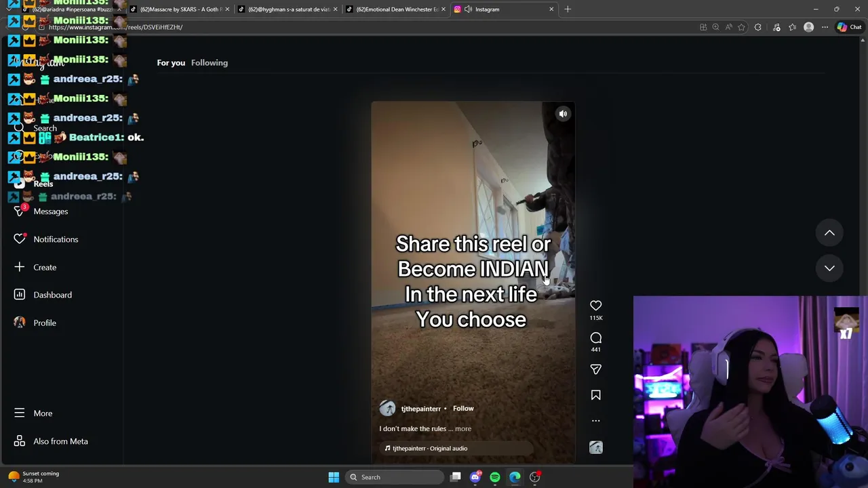Open Also from Meta menu
The width and height of the screenshot is (868, 488).
click(x=60, y=441)
